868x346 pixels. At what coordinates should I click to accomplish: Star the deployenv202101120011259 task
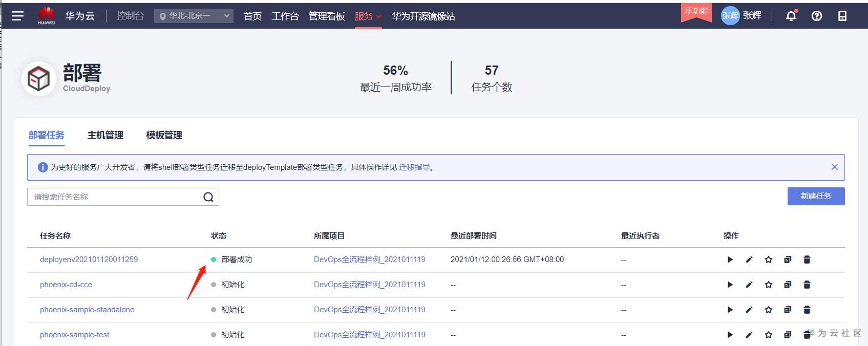tap(769, 259)
